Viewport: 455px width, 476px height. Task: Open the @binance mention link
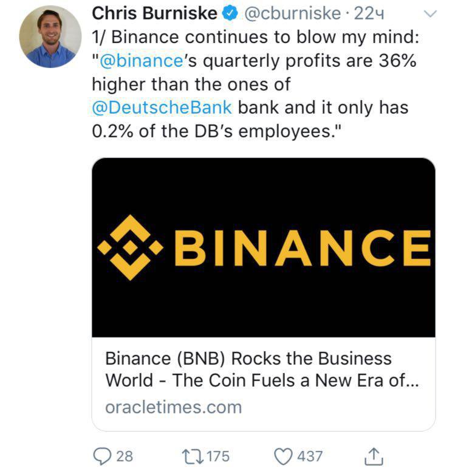click(141, 61)
